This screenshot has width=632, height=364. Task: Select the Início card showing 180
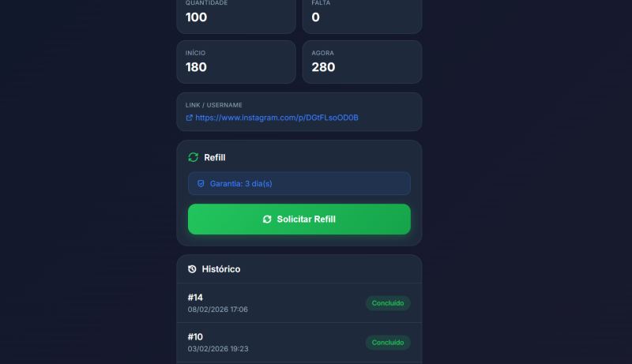tap(235, 62)
